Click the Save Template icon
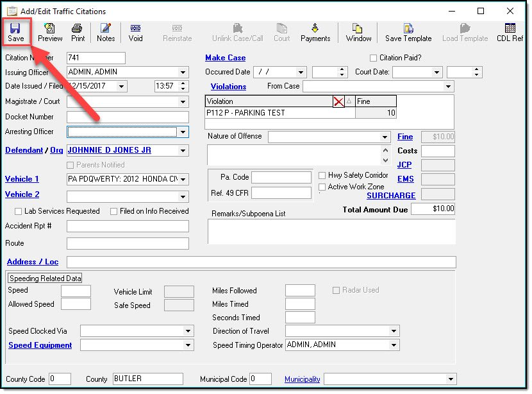This screenshot has width=532, height=394. point(408,32)
